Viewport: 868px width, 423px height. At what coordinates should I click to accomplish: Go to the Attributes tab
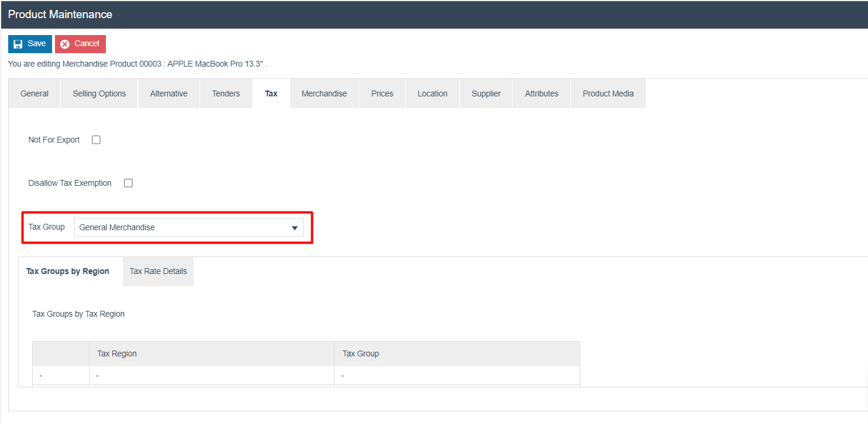pos(542,93)
